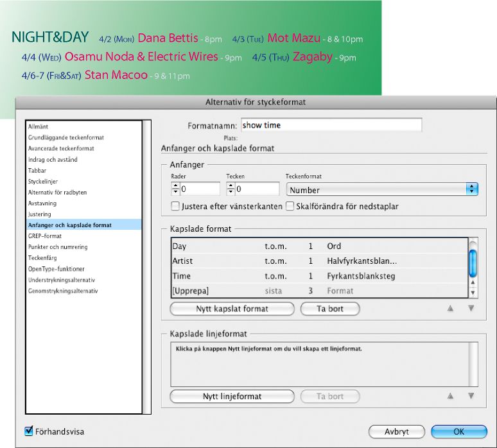Click scroll up arrow of nested formats list
Image resolution: width=497 pixels, height=448 pixels.
(x=473, y=282)
